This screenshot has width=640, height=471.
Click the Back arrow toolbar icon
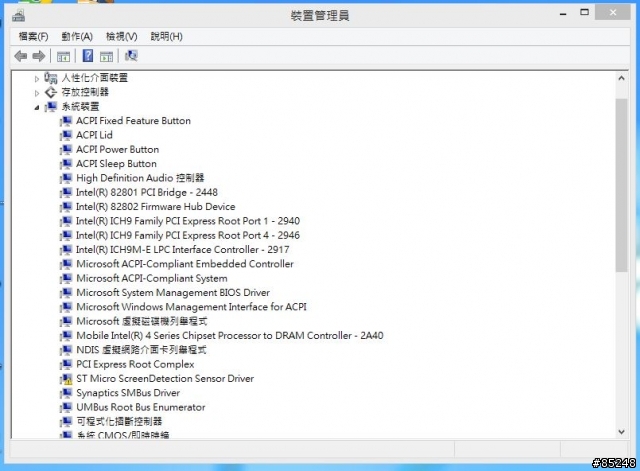pyautogui.click(x=20, y=56)
